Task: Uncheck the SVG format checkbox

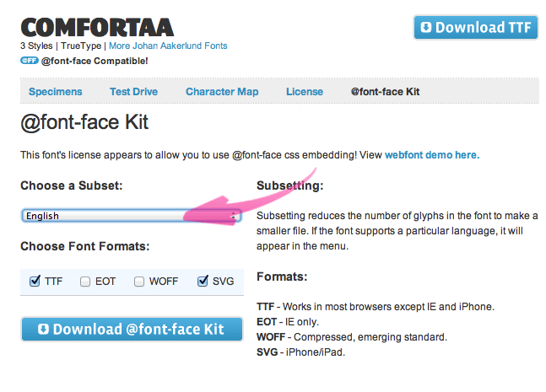Action: coord(203,281)
